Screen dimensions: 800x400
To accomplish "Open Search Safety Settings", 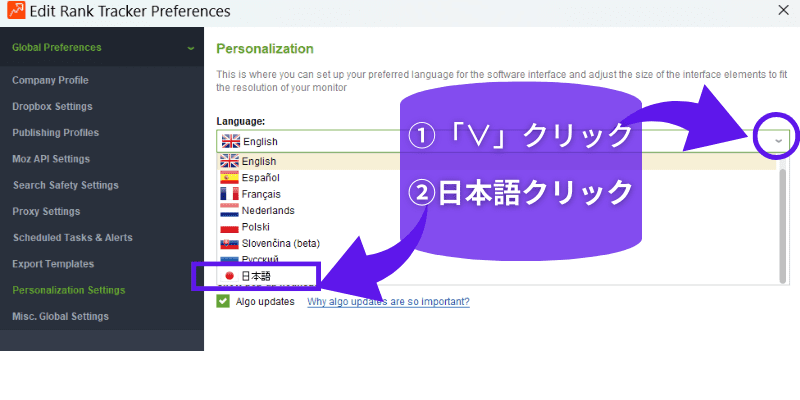I will click(x=66, y=185).
